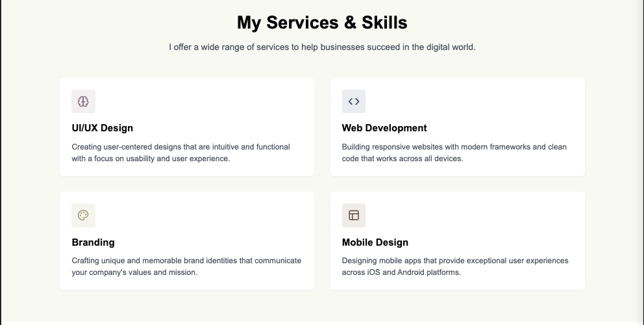The width and height of the screenshot is (644, 325).
Task: Select the Mobile Design service card
Action: tap(458, 240)
